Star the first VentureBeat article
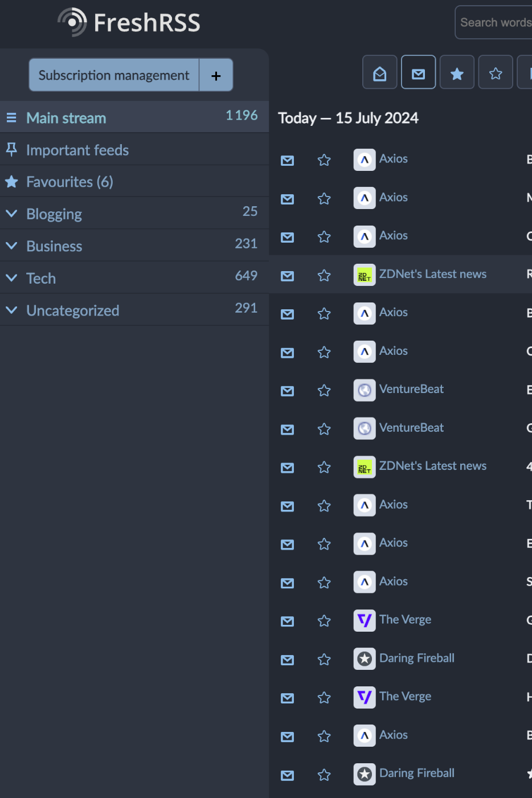 pos(324,390)
